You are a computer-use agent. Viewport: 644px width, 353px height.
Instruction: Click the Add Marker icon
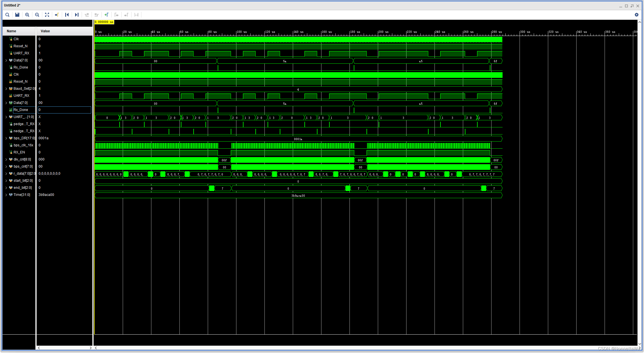[107, 15]
